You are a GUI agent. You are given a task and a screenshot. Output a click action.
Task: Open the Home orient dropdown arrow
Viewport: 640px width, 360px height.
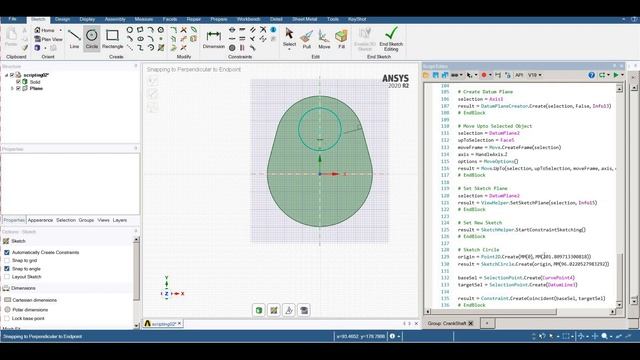pos(60,30)
